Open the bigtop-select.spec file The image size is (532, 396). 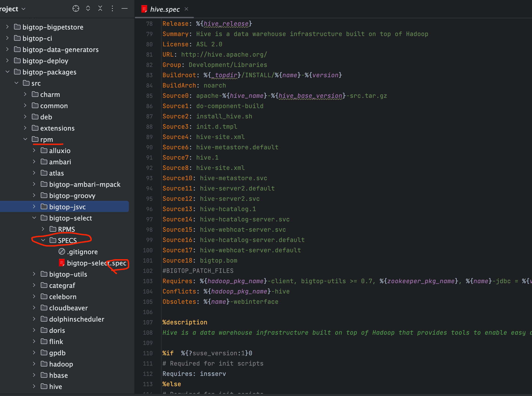[x=96, y=263]
